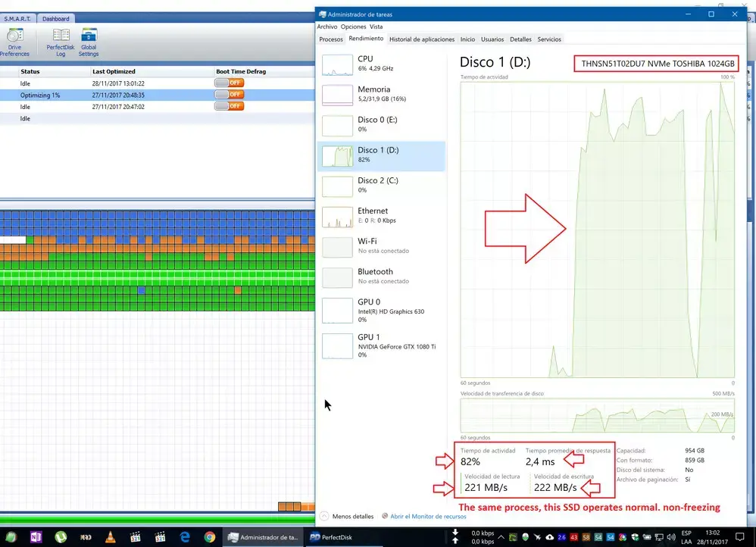Collapse view with Menos detalles
The width and height of the screenshot is (756, 547).
coord(347,516)
